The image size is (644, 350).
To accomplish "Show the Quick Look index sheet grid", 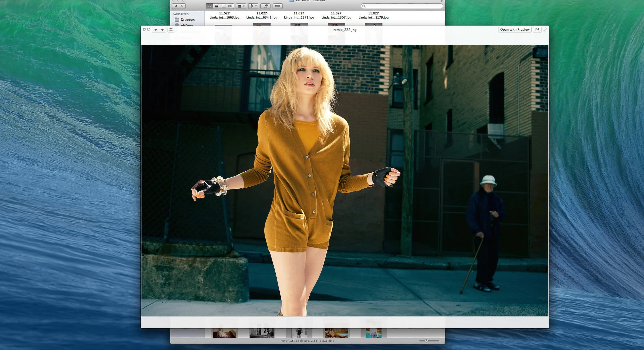I will (x=171, y=30).
